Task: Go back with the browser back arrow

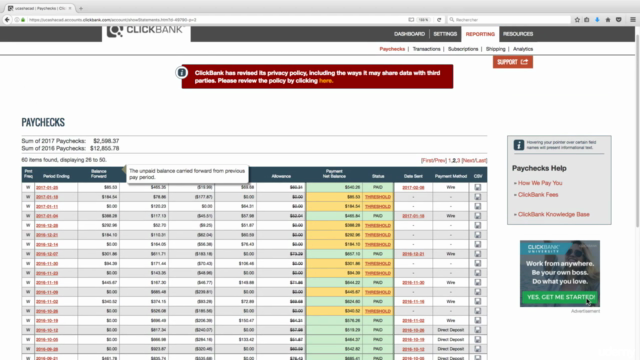Action: pos(7,20)
